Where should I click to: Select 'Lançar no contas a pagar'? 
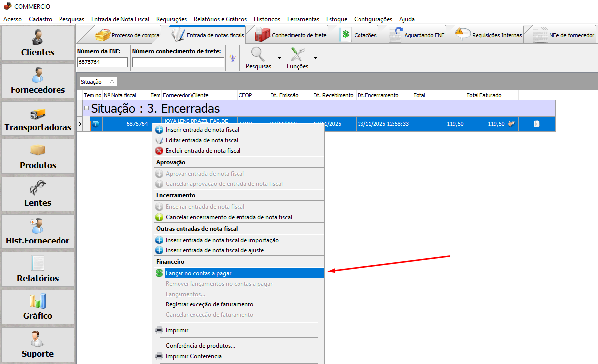(198, 273)
